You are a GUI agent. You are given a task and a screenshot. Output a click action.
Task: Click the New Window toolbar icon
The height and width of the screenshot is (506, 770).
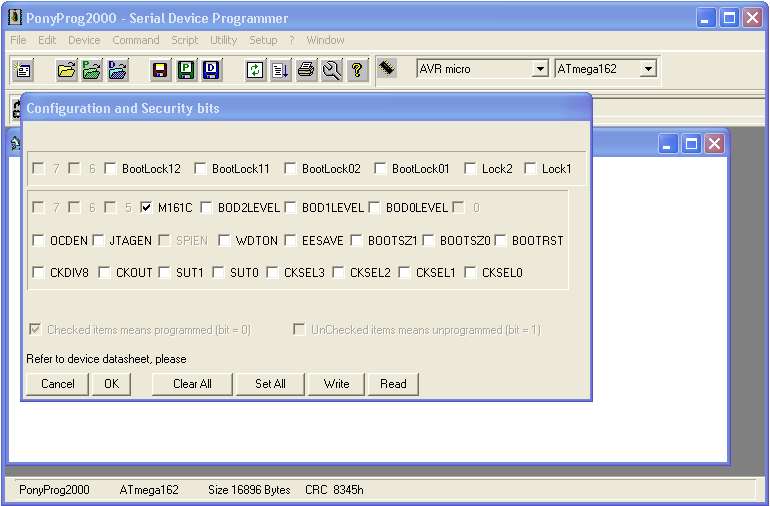[23, 70]
